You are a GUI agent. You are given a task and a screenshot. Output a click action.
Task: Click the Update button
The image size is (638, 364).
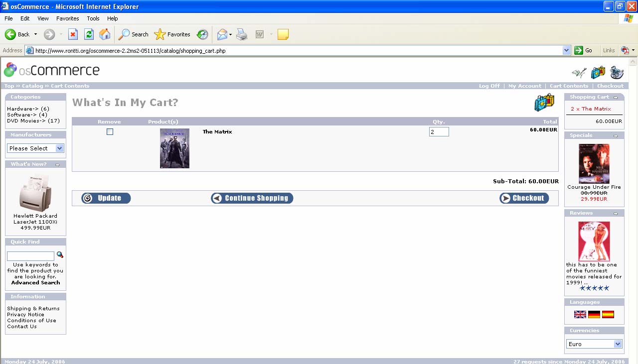pyautogui.click(x=106, y=198)
